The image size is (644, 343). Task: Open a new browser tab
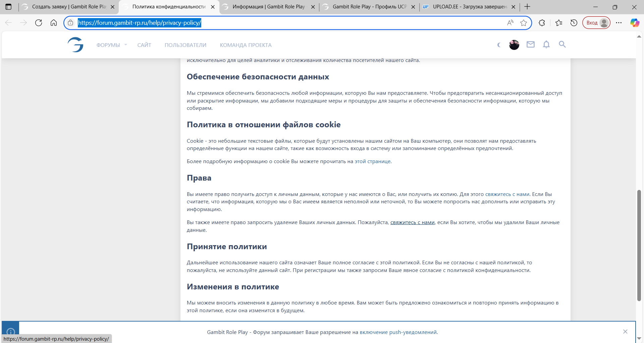(527, 7)
